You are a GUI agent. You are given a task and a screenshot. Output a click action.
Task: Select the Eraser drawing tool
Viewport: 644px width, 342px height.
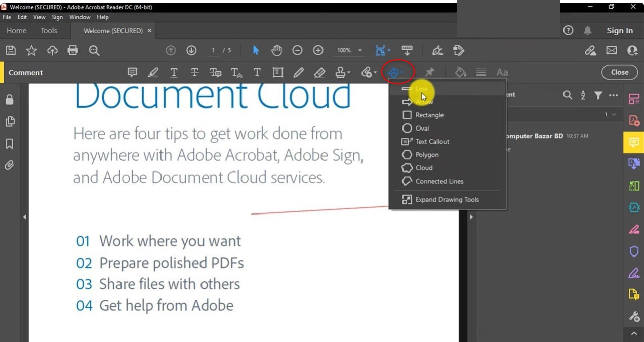tap(319, 72)
